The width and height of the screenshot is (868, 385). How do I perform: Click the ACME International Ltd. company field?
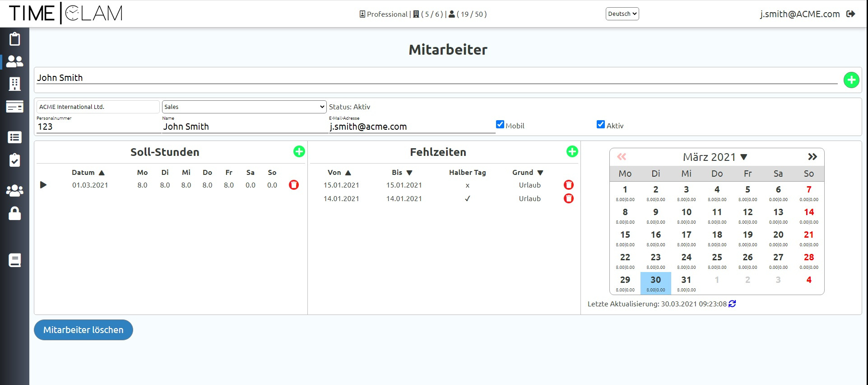point(98,107)
